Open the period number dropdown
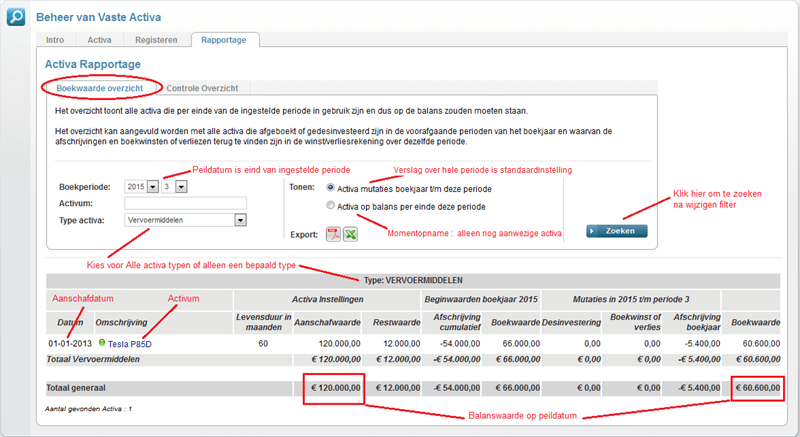The height and width of the screenshot is (437, 800). (181, 187)
